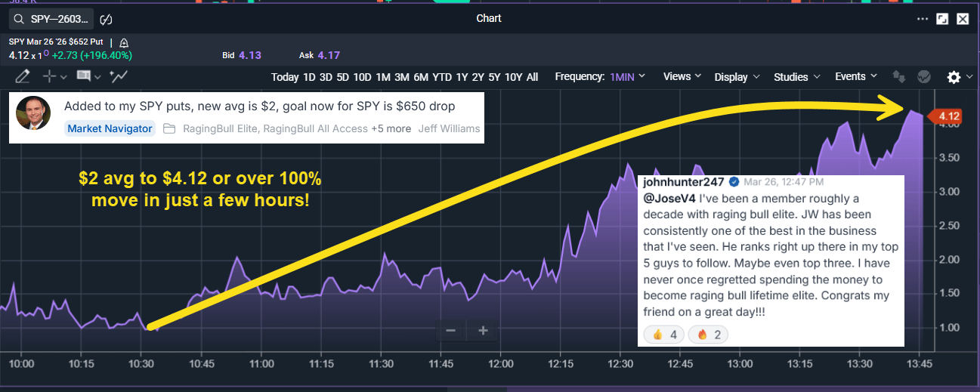
Task: Show All available chart history
Action: pyautogui.click(x=533, y=77)
